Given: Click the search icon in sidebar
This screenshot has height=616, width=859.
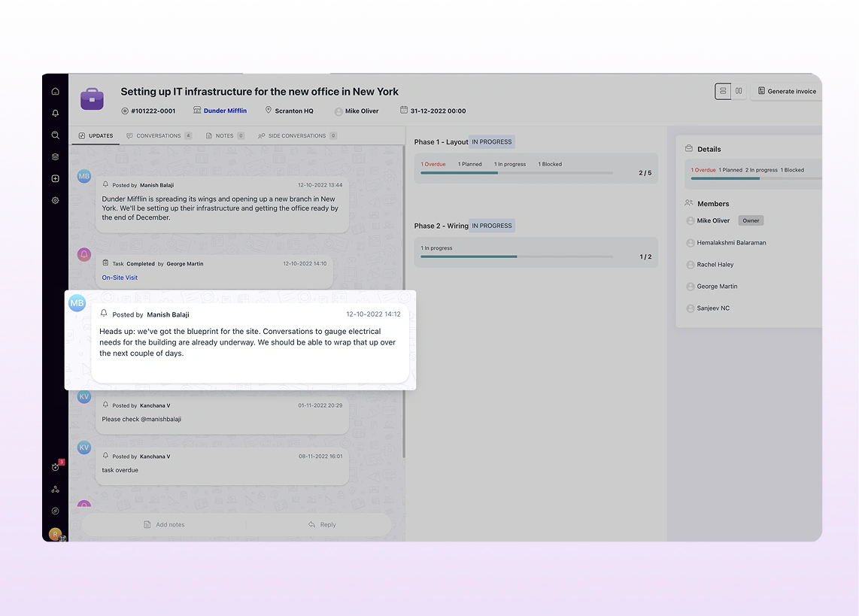Looking at the screenshot, I should (x=55, y=135).
